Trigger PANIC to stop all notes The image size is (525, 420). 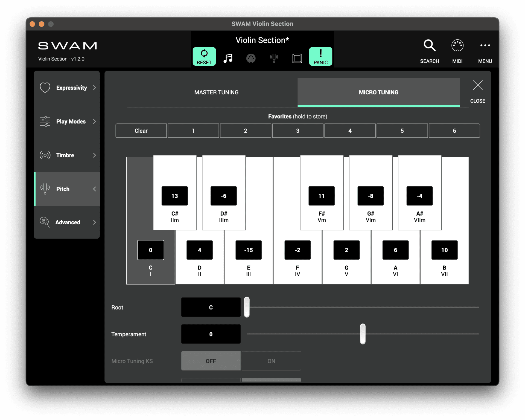[320, 56]
